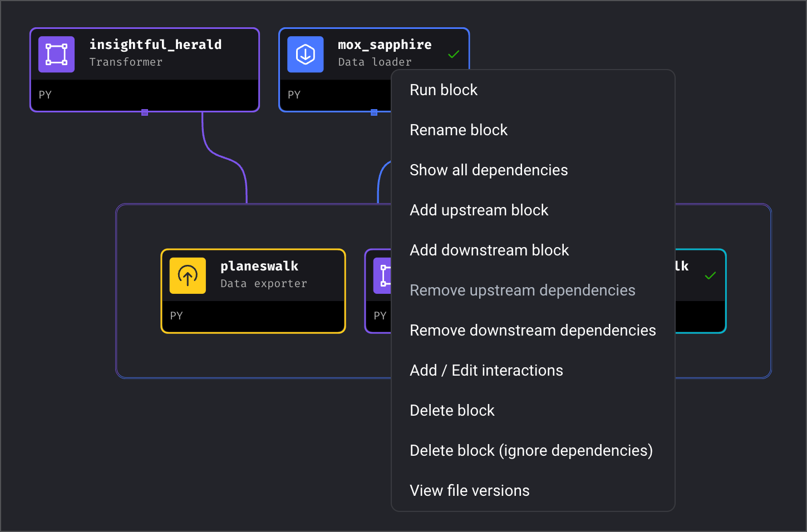Click the green checkmark on the teal block
This screenshot has width=807, height=532.
710,275
